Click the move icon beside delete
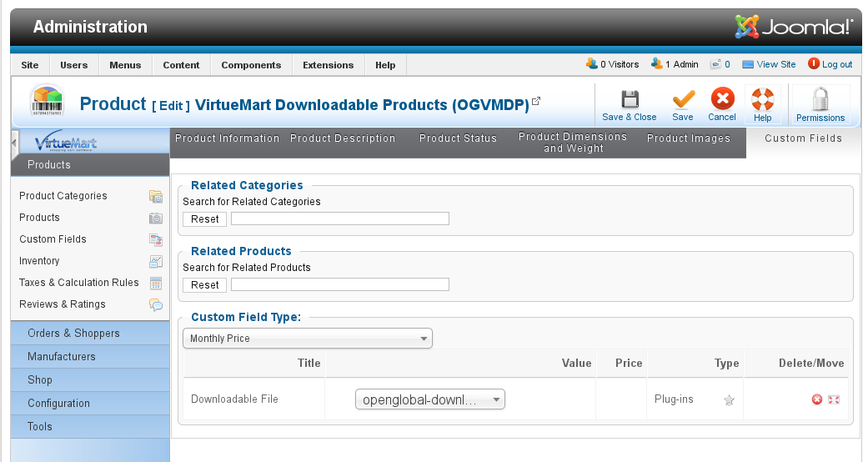868x462 pixels. tap(834, 399)
